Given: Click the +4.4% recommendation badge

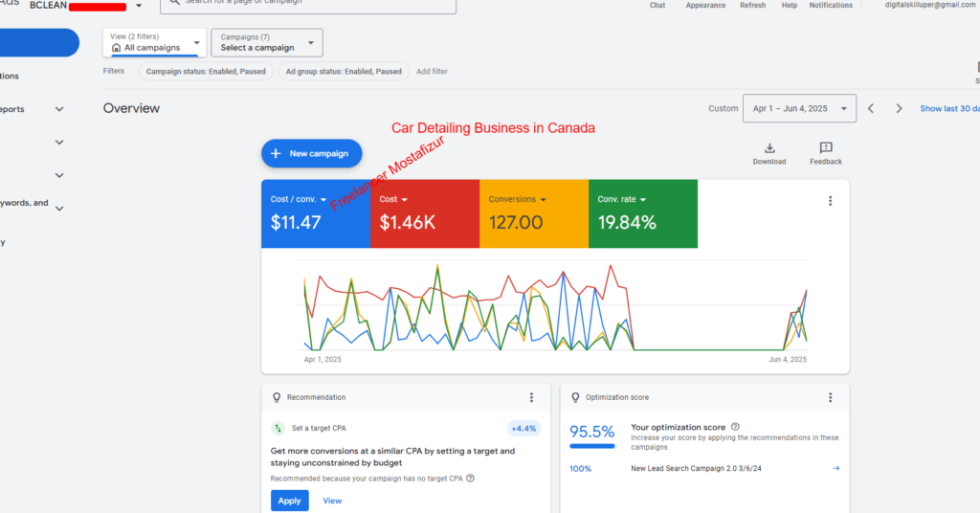Looking at the screenshot, I should tap(523, 429).
